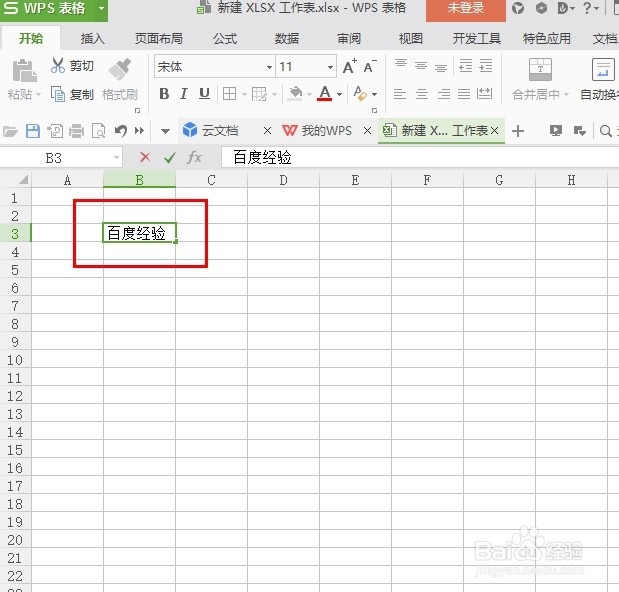Open the font name dropdown

(269, 67)
